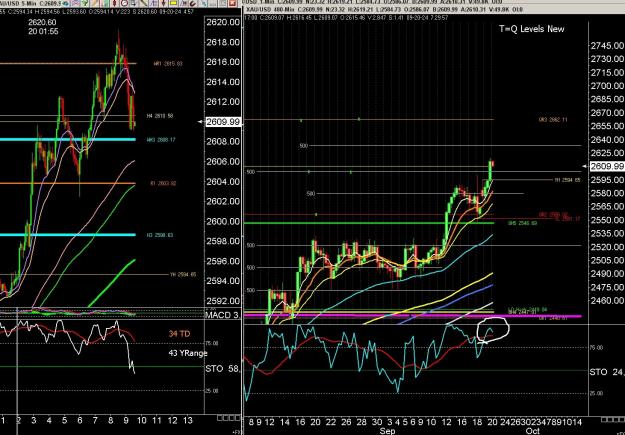Click the 25.00 stochastic level on left chart
This screenshot has width=625, height=435.
(212, 391)
